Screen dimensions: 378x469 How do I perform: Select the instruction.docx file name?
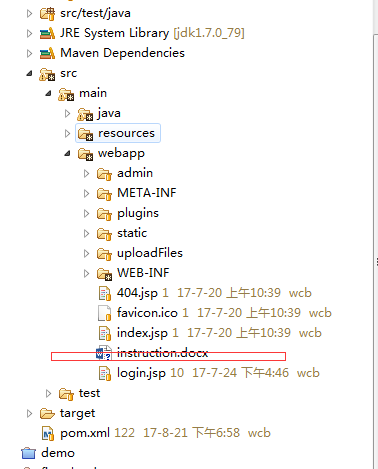163,353
